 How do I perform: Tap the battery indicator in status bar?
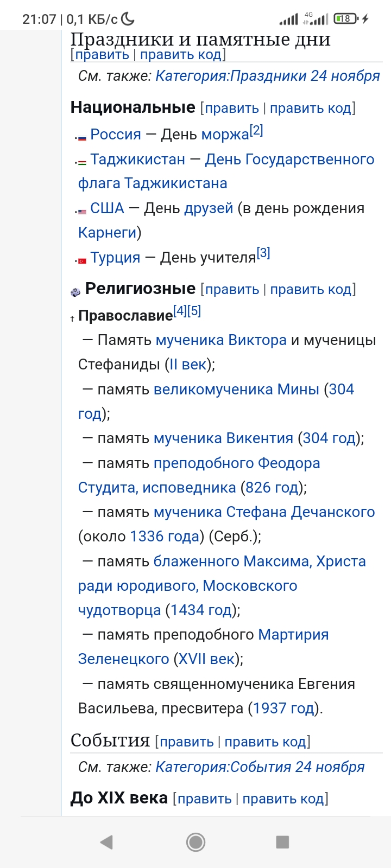pos(347,18)
